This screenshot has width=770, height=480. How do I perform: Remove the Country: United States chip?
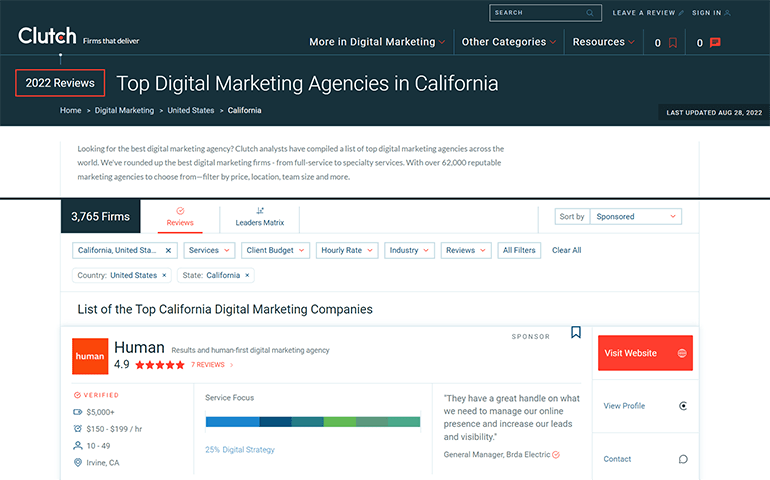click(165, 275)
